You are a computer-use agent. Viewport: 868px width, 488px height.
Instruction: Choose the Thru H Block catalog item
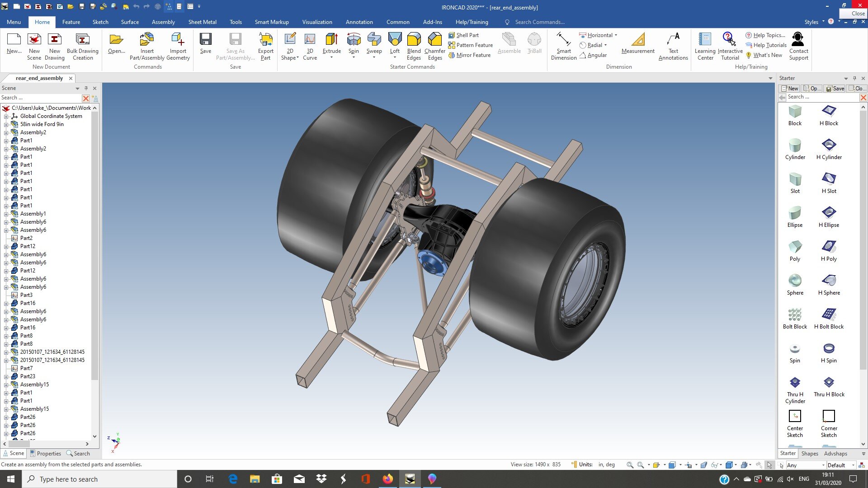(x=829, y=387)
